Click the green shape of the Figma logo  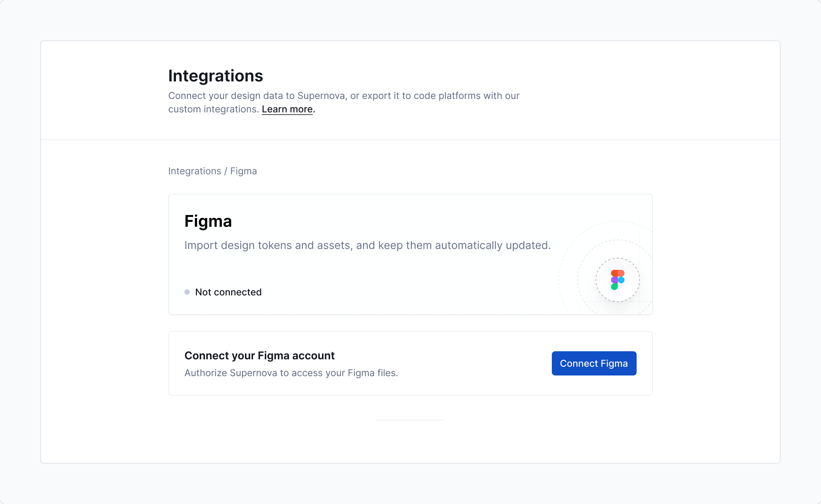(614, 287)
